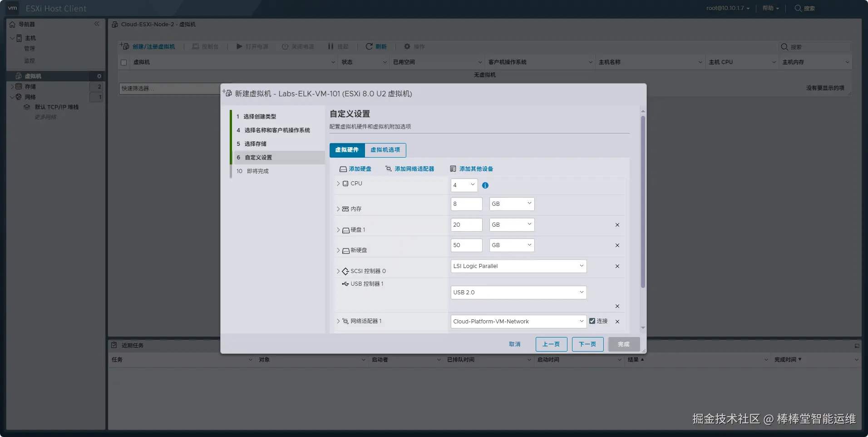Select 存储 in the navigator

[x=30, y=86]
